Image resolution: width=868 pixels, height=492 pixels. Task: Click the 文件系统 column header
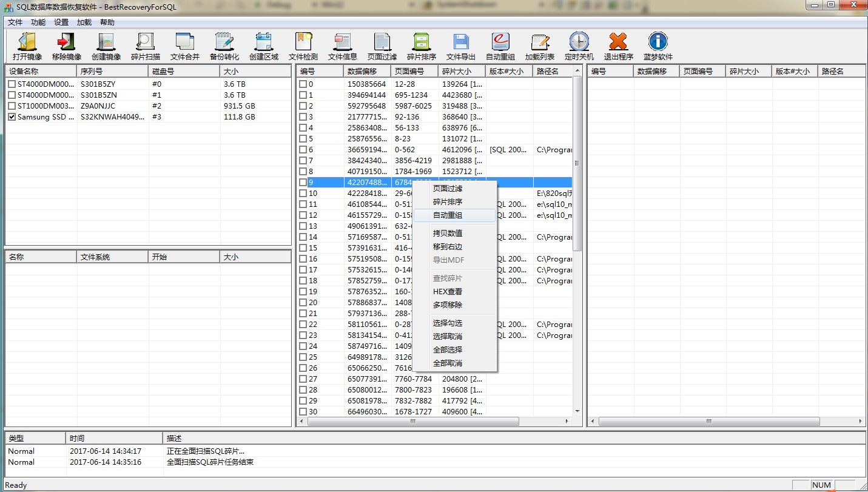tap(113, 257)
